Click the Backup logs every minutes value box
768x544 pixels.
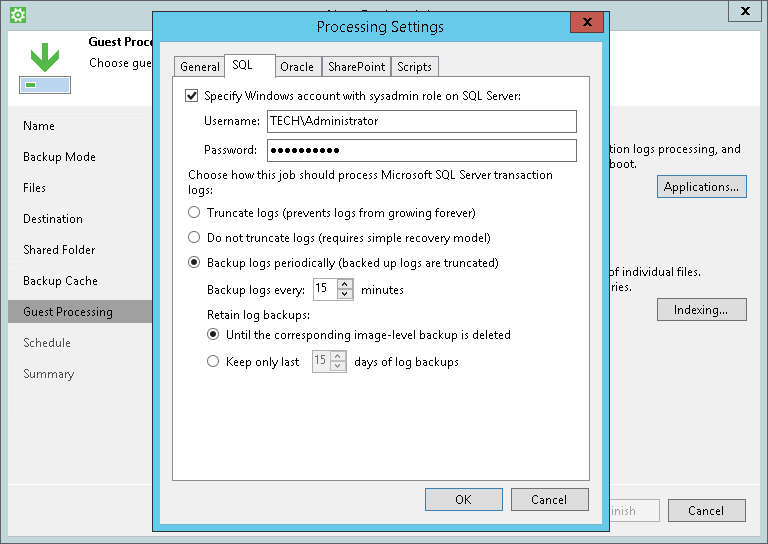(x=325, y=289)
